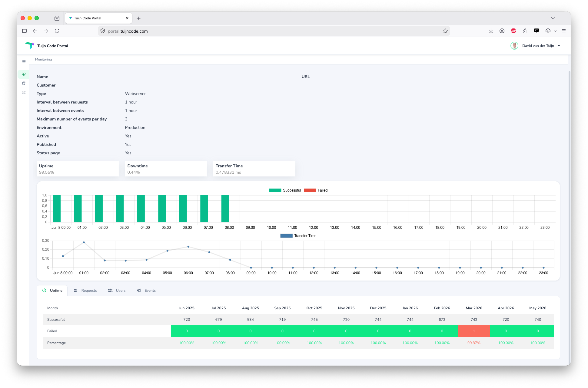Reload the current page
The height and width of the screenshot is (388, 588).
pos(57,31)
